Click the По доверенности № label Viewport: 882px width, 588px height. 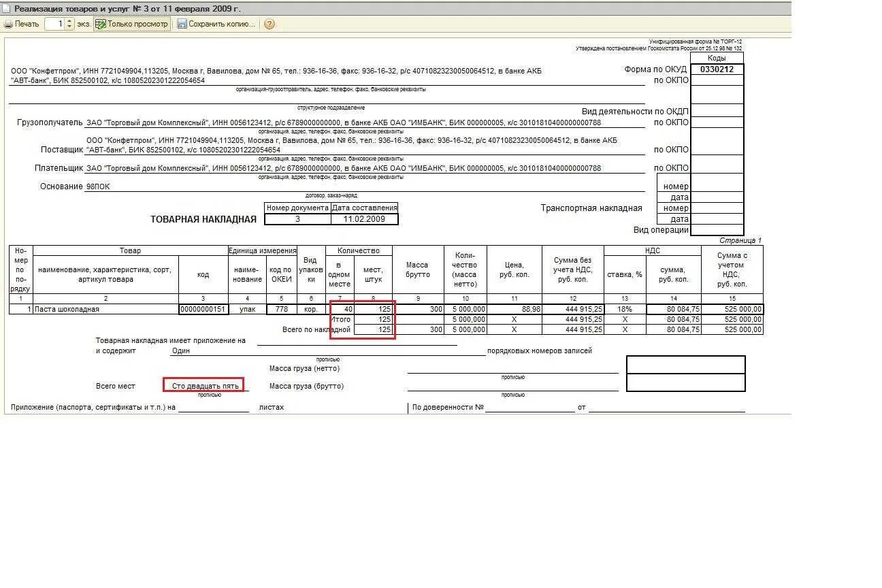pos(448,408)
